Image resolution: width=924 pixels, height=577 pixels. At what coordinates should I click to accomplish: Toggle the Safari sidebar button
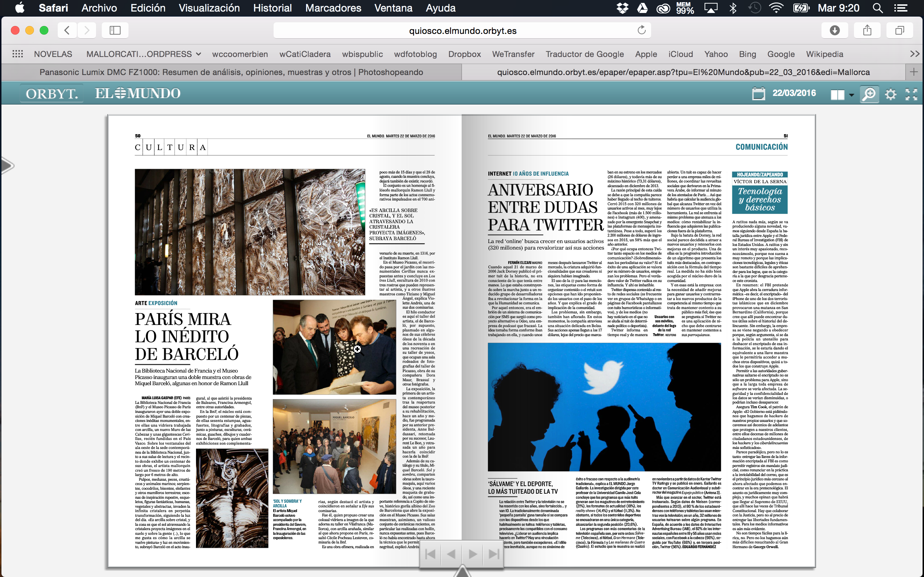[115, 30]
